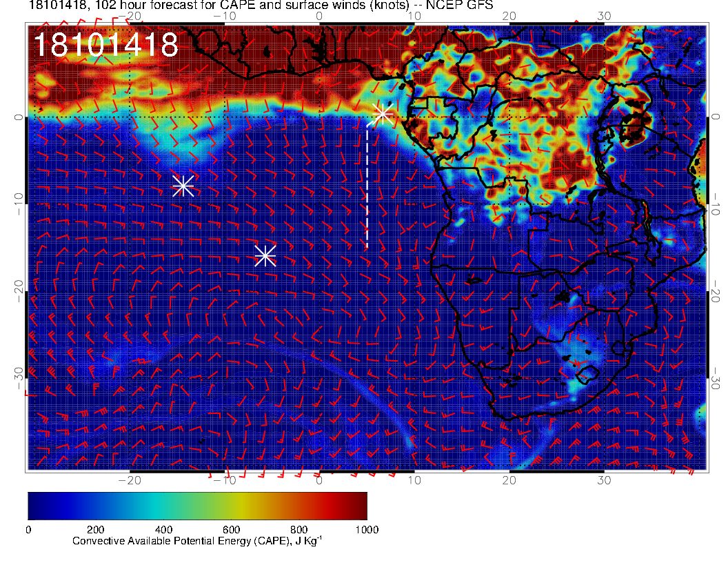Viewport: 728px width, 563px height.
Task: Click the '-30' latitude label on the right axis
Action: pos(716,379)
